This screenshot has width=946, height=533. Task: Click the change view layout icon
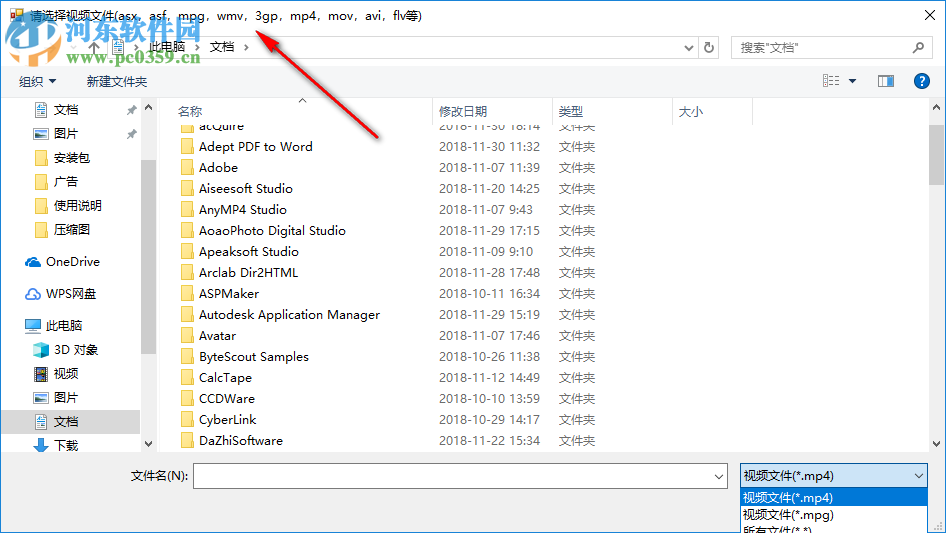coord(831,81)
